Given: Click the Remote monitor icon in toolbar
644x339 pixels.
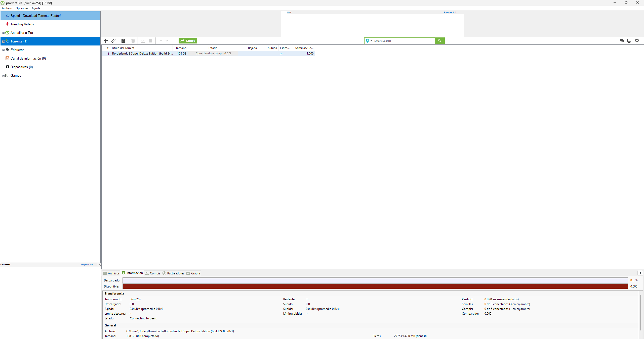Looking at the screenshot, I should [x=629, y=41].
